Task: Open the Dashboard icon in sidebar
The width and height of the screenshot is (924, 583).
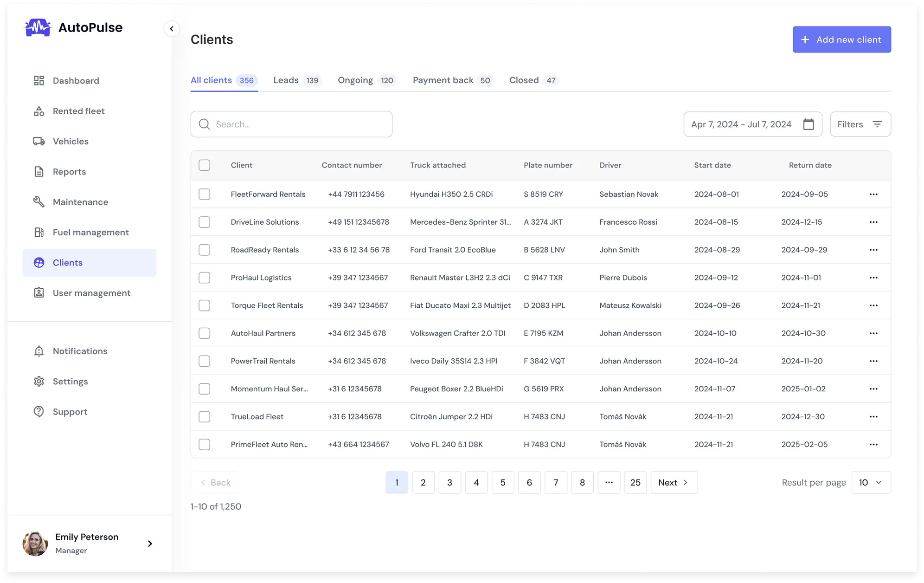Action: (39, 81)
